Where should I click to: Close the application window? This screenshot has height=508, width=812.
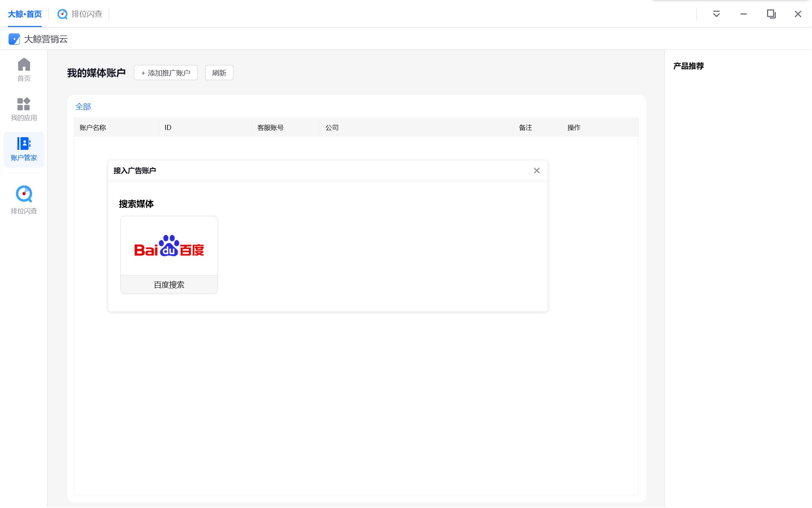[x=798, y=14]
